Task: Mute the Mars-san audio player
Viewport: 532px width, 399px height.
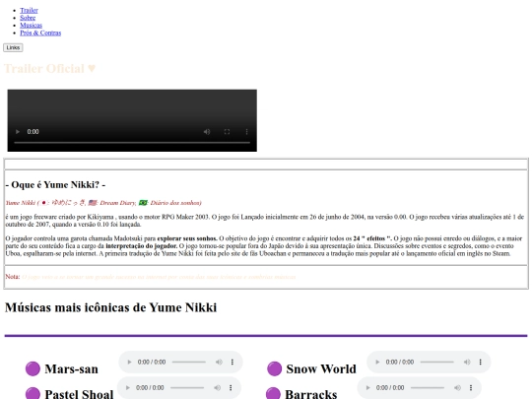Action: (219, 362)
